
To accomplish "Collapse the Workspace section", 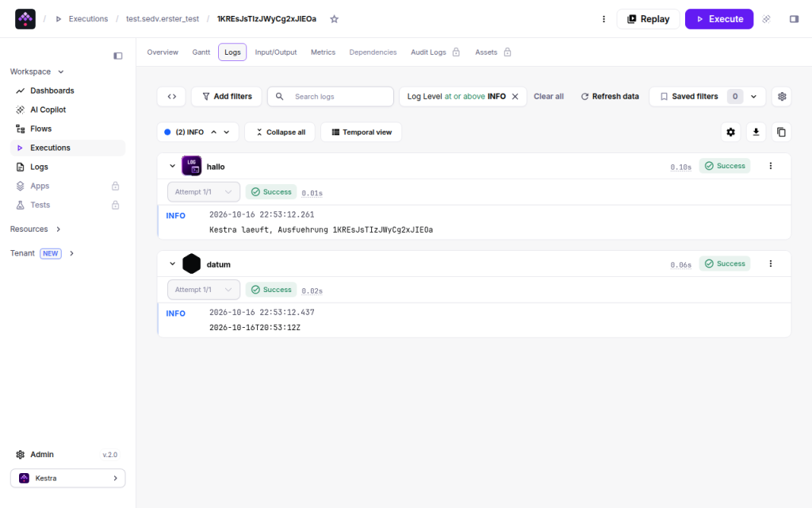I will (x=36, y=71).
